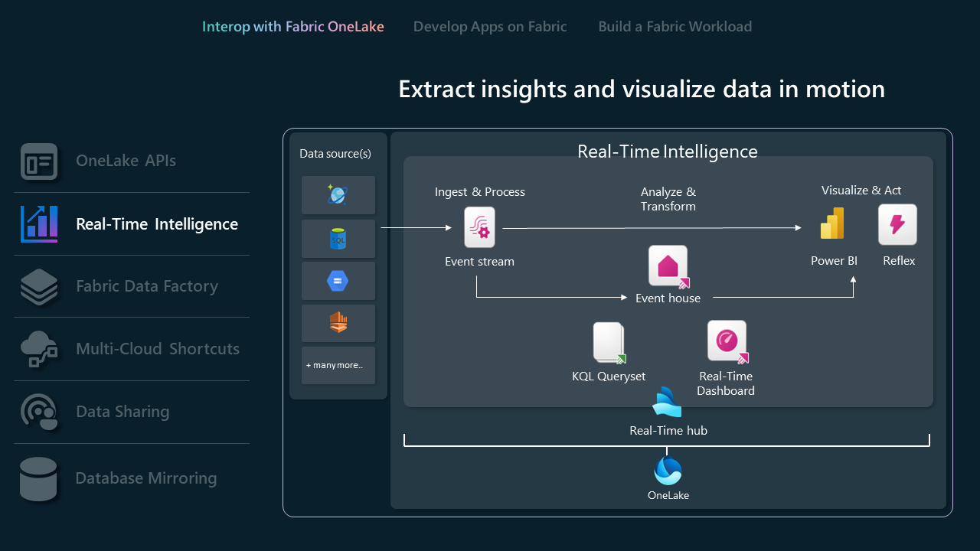This screenshot has height=551, width=980.
Task: Click the Azure Cosmos DB data source icon
Action: (338, 194)
